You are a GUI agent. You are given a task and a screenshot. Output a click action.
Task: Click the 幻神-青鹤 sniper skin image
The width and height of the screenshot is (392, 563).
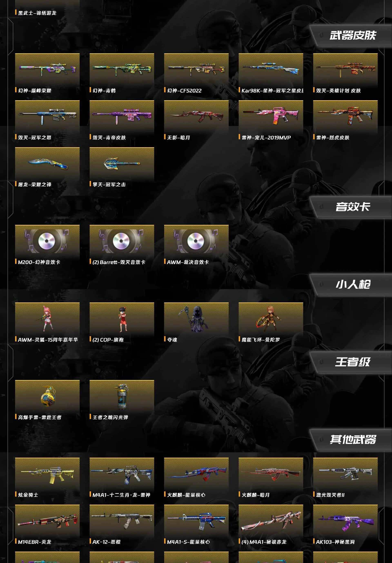(122, 70)
